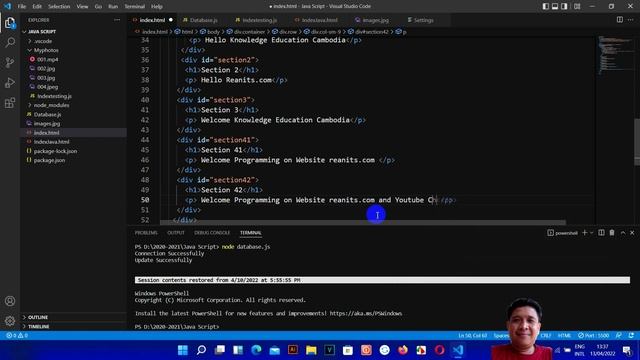The image size is (640, 360).
Task: Open Windows Start menu
Action: pyautogui.click(x=183, y=350)
